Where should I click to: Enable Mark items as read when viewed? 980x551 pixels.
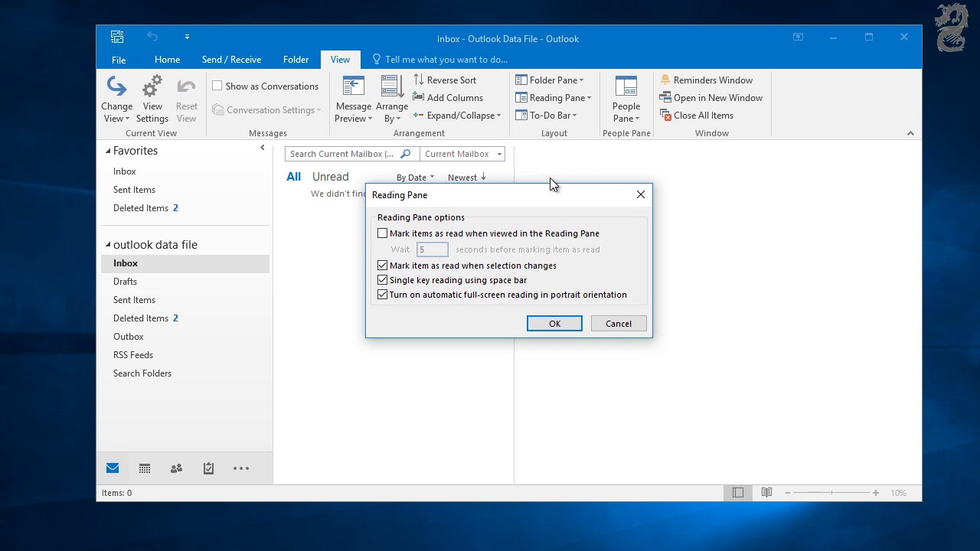tap(383, 233)
